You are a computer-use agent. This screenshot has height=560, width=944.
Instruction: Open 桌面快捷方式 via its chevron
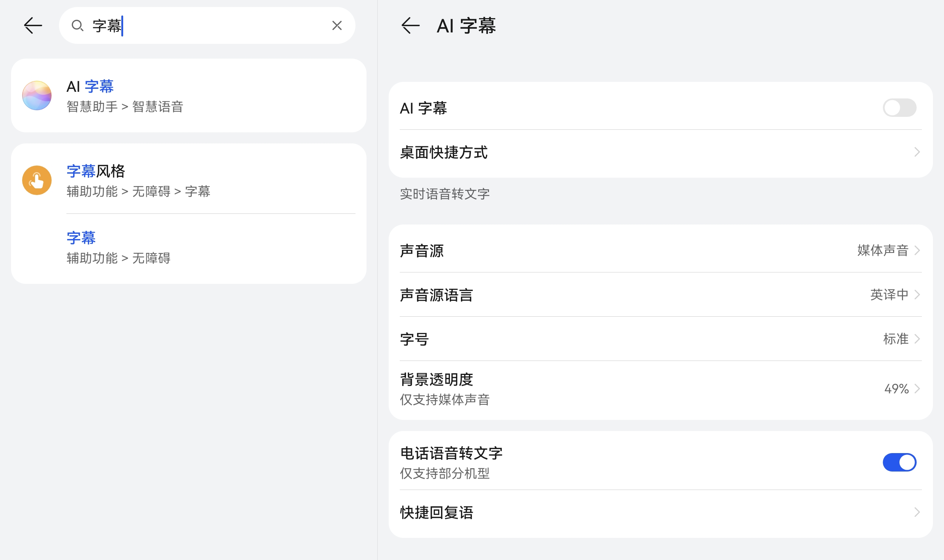(x=917, y=152)
